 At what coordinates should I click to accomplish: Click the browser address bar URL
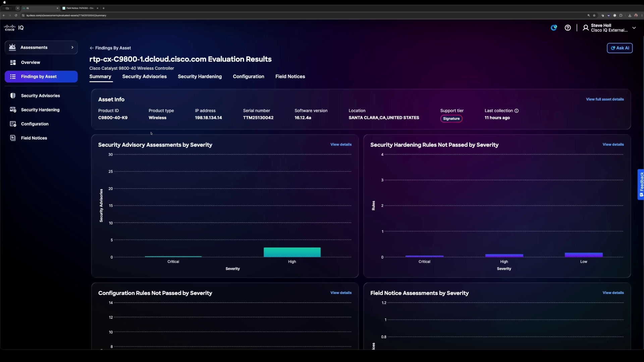tap(66, 15)
